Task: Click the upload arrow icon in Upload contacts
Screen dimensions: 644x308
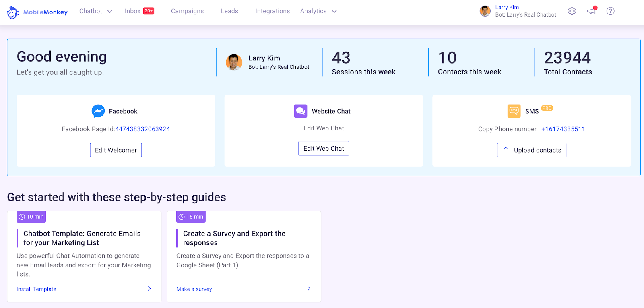Action: click(x=506, y=150)
